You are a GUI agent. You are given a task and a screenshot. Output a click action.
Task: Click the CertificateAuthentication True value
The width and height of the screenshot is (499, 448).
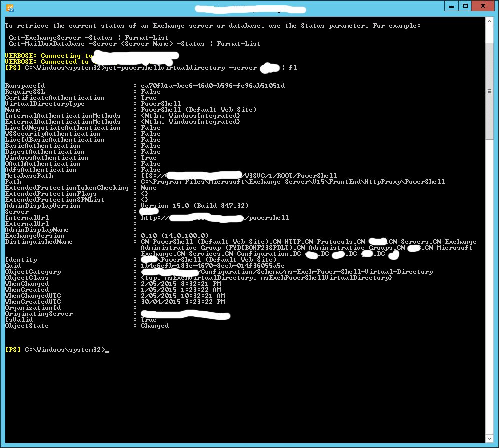pyautogui.click(x=149, y=98)
